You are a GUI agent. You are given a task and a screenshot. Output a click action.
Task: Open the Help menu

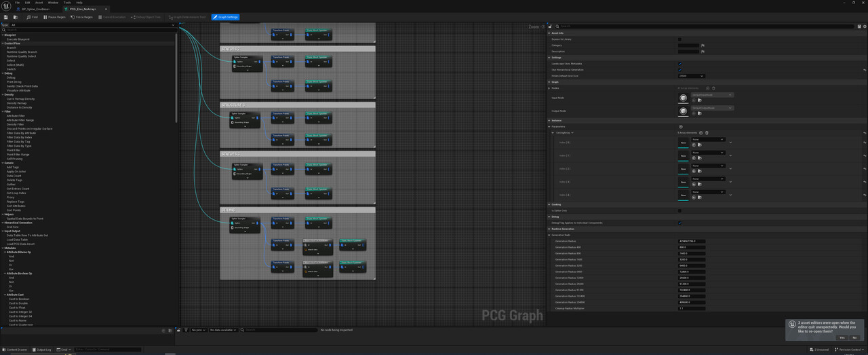click(x=79, y=3)
